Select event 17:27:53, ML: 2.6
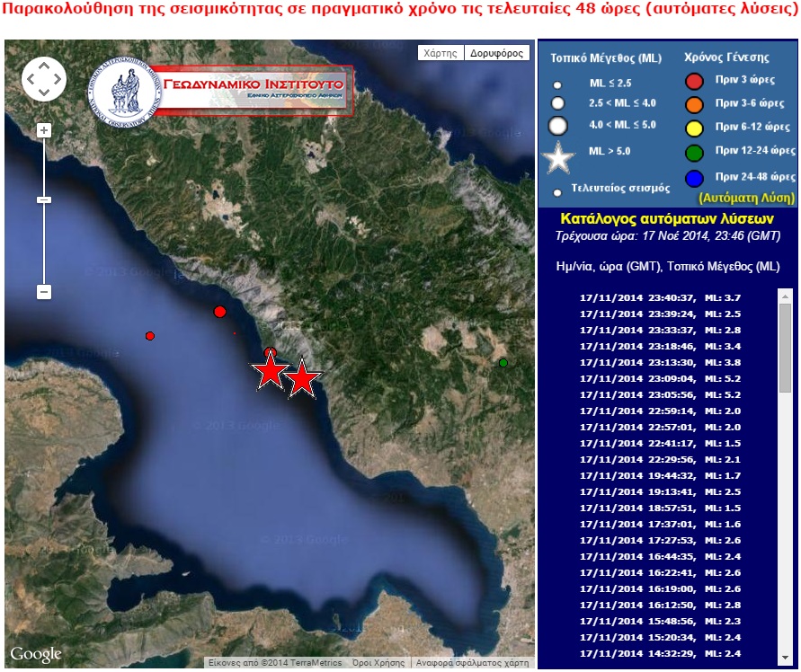The width and height of the screenshot is (801, 672). [660, 540]
